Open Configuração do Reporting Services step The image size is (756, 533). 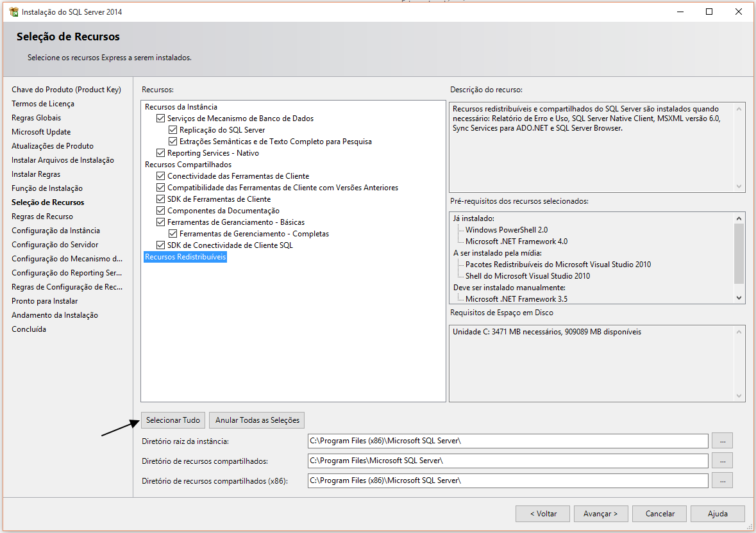67,273
